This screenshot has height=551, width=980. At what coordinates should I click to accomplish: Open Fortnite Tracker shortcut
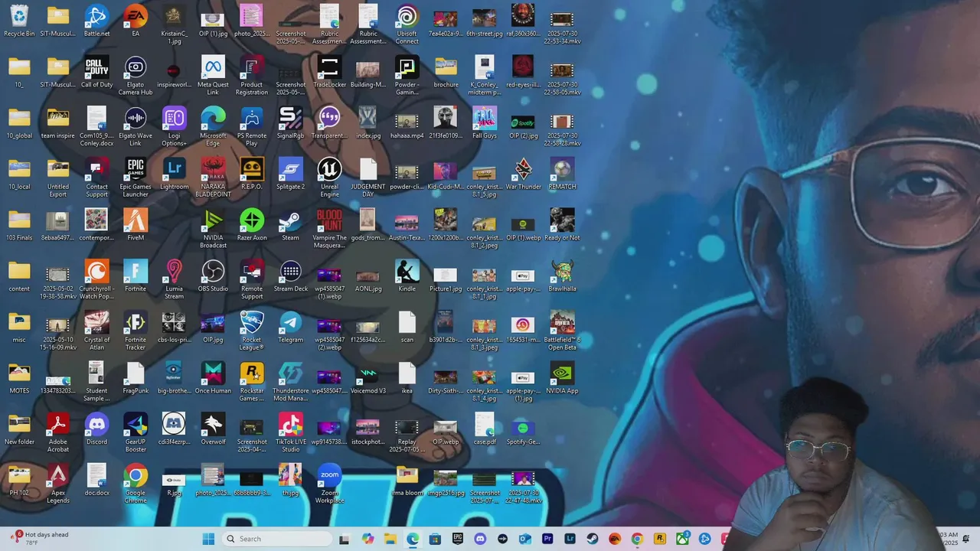[136, 330]
